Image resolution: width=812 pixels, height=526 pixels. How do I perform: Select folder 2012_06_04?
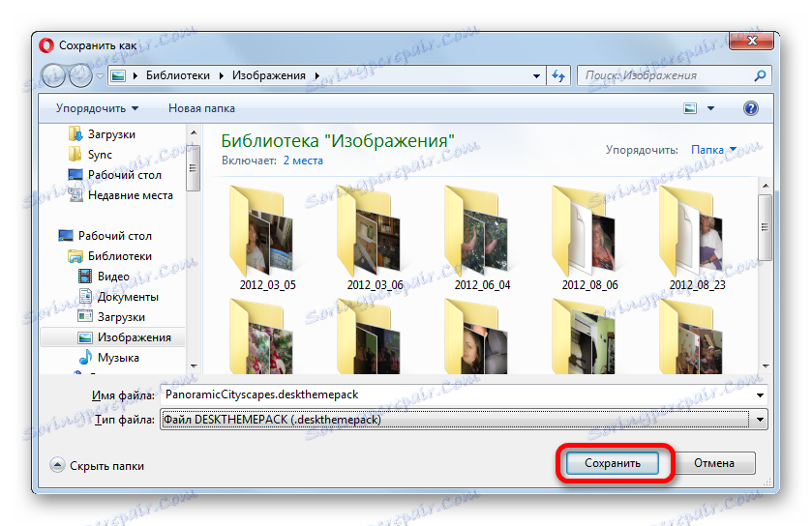click(482, 239)
